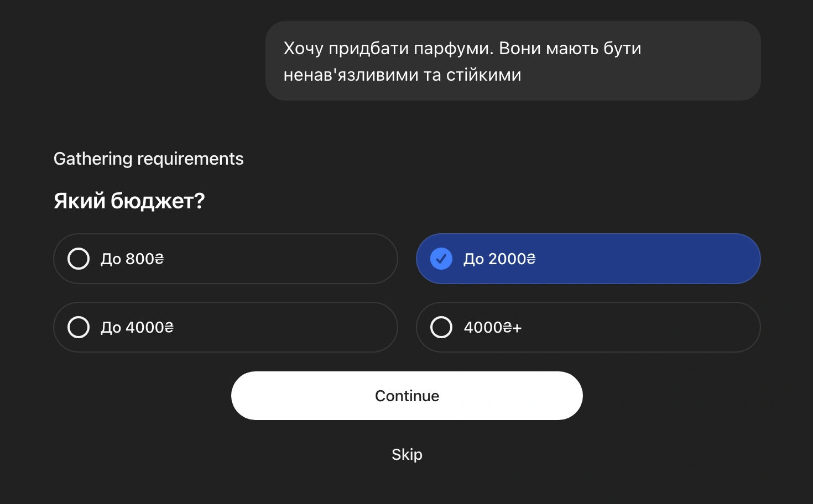Click the "Який бюджет?" question heading

[129, 200]
